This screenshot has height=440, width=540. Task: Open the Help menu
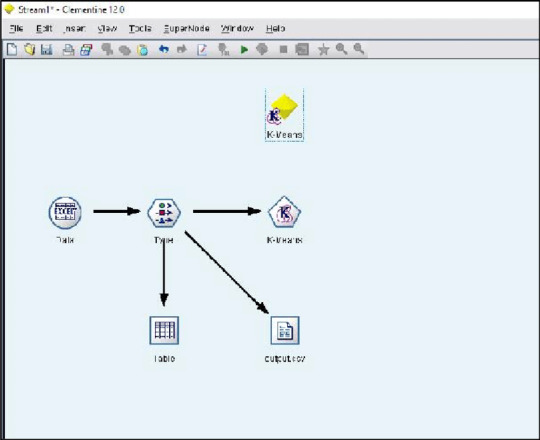pos(275,29)
